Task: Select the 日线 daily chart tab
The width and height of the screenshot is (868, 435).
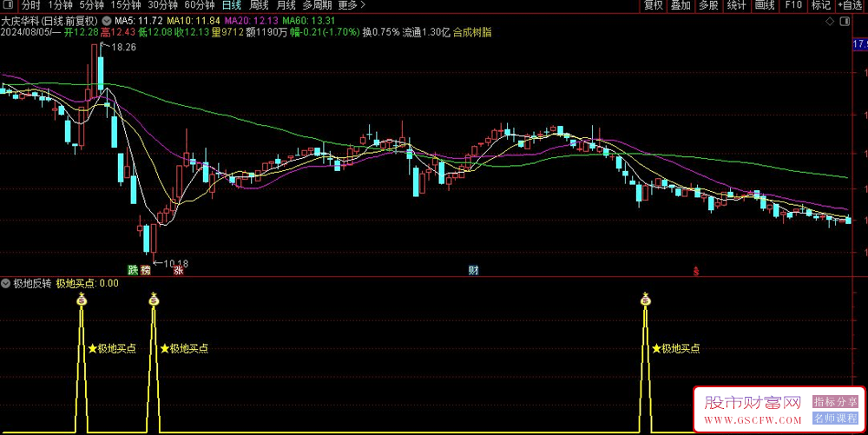Action: (x=232, y=5)
